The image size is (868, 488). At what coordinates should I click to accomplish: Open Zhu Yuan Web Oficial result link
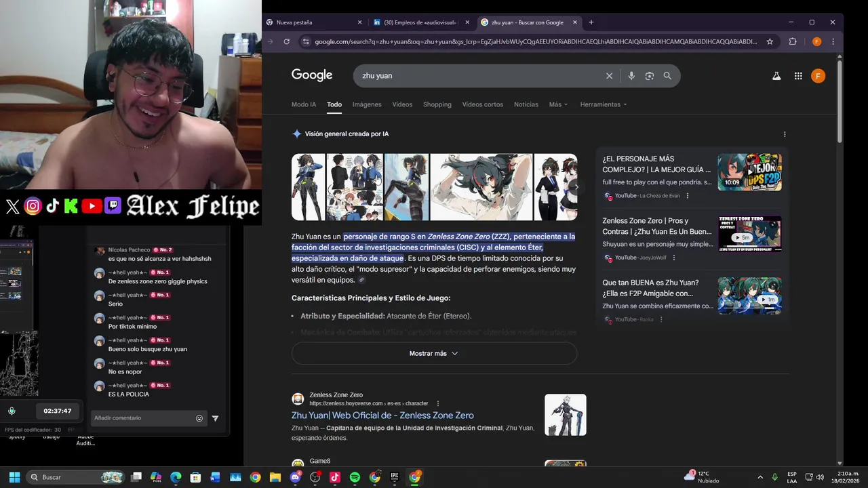(382, 415)
